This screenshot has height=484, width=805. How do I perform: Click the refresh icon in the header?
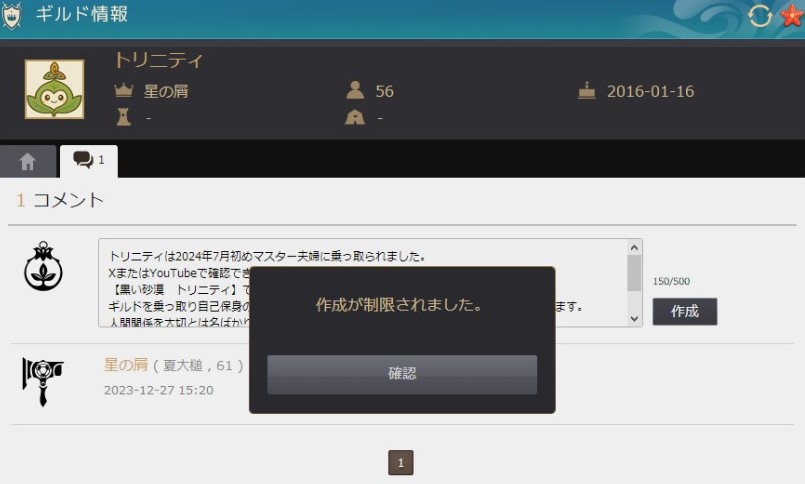coord(759,15)
